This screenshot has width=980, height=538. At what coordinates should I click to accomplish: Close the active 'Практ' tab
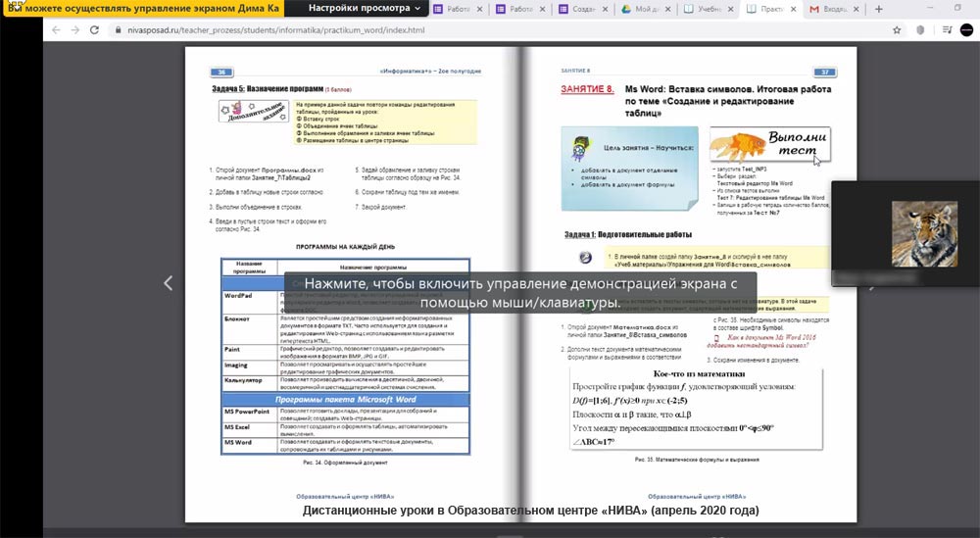tap(793, 10)
